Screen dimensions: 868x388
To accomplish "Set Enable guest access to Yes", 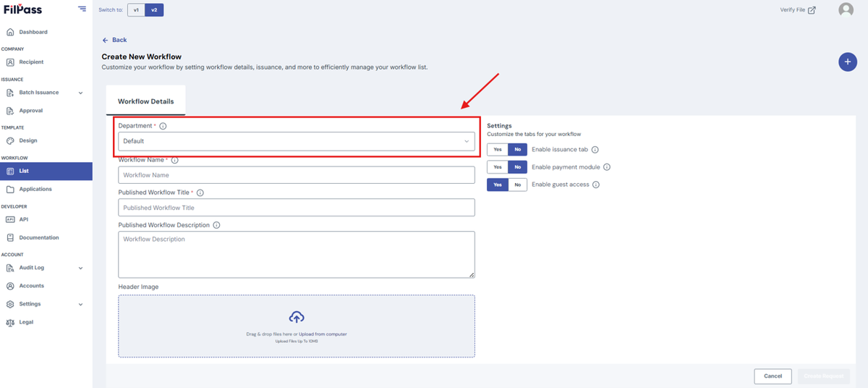I will pos(497,185).
